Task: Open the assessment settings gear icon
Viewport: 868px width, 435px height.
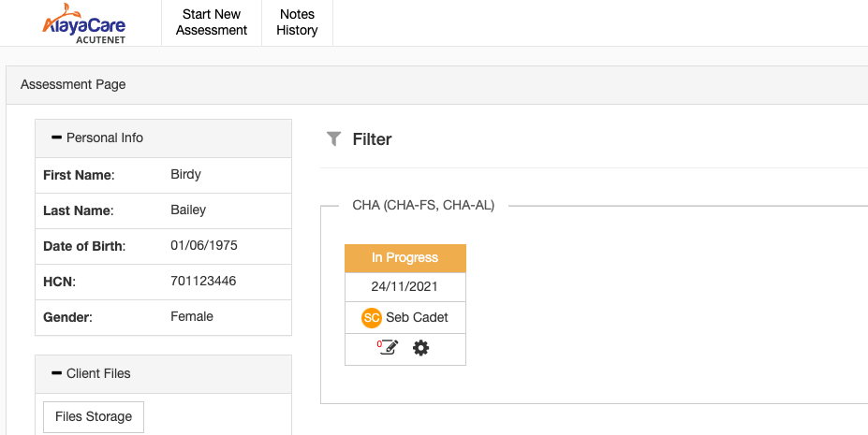Action: coord(421,348)
